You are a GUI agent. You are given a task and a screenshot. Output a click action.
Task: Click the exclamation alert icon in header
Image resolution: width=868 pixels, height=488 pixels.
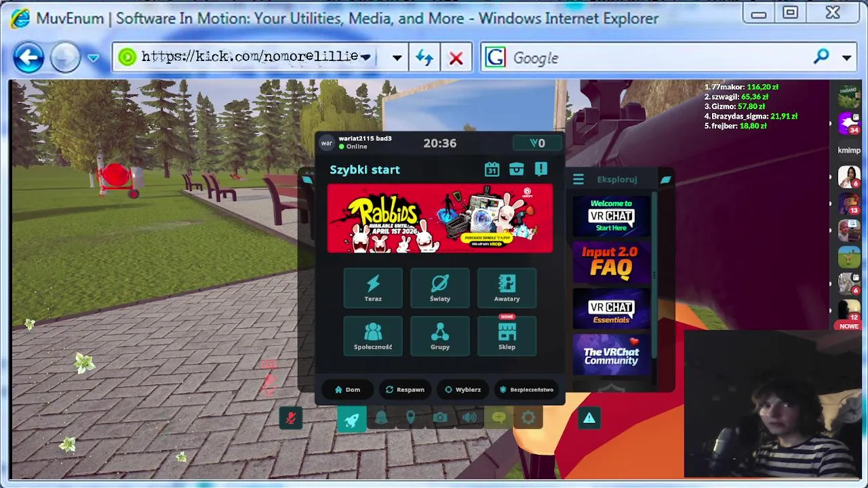540,169
